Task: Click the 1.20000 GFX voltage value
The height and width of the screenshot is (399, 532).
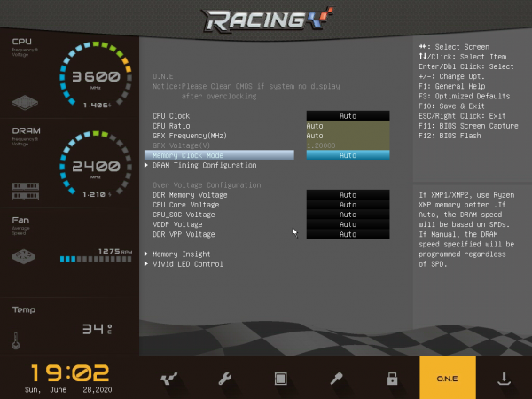Action: [x=321, y=145]
